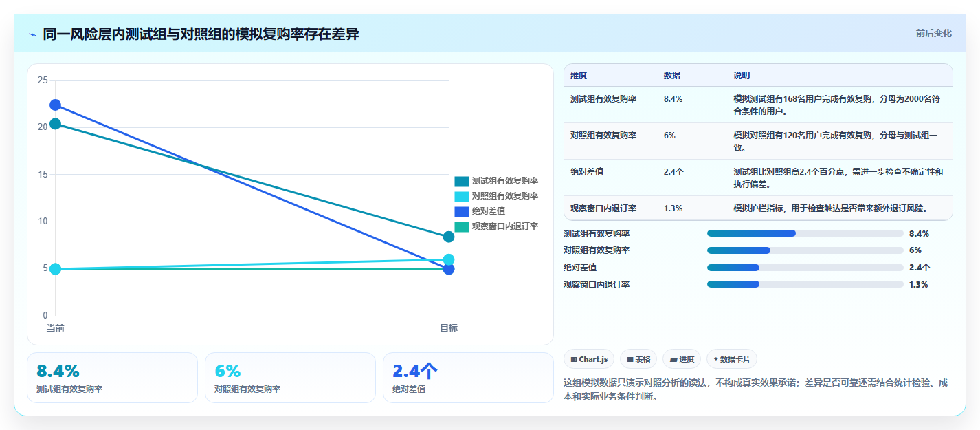The image size is (980, 430).
Task: Click the blue data point above 22 at 当前
Action: [55, 105]
